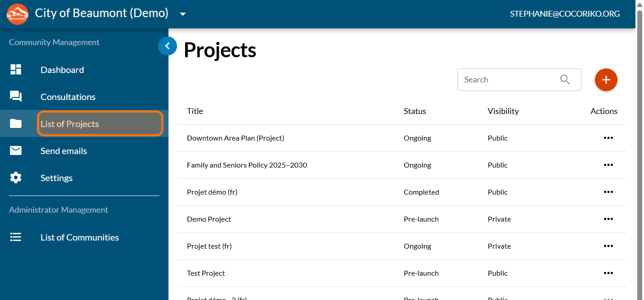
Task: Click the orange plus add project button
Action: point(606,80)
